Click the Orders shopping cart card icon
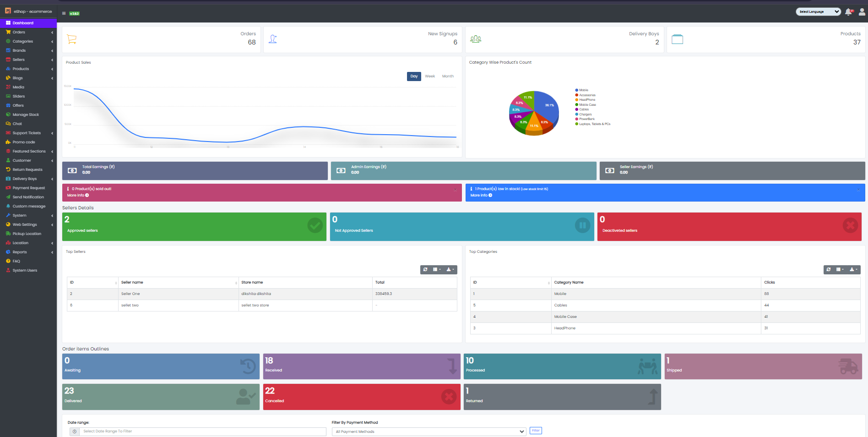 [x=72, y=39]
